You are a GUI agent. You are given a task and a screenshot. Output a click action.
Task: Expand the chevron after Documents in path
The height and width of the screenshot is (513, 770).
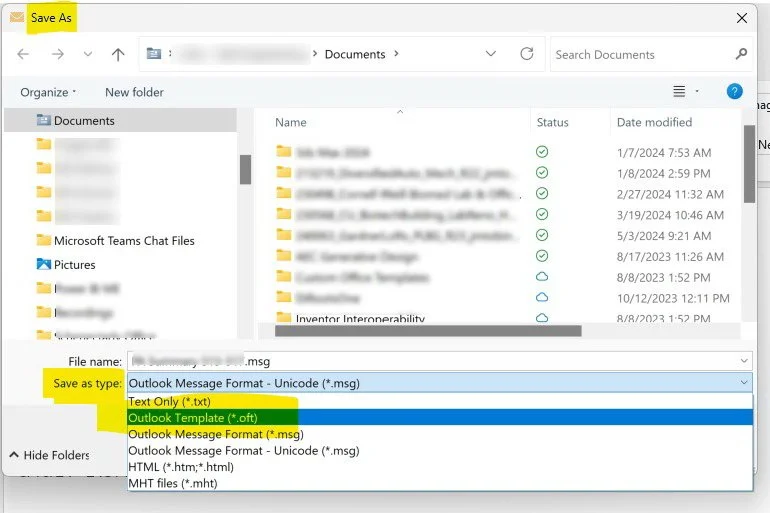tap(396, 54)
